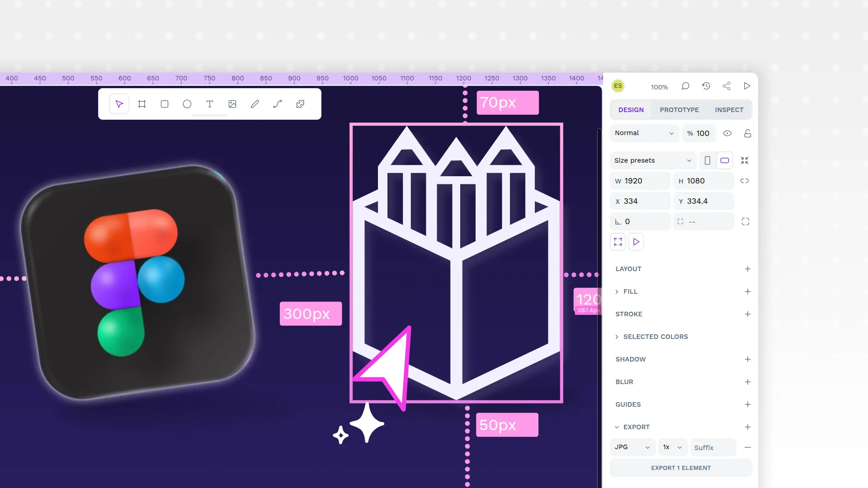Viewport: 868px width, 488px height.
Task: Open the Inspect tab
Action: click(x=729, y=109)
